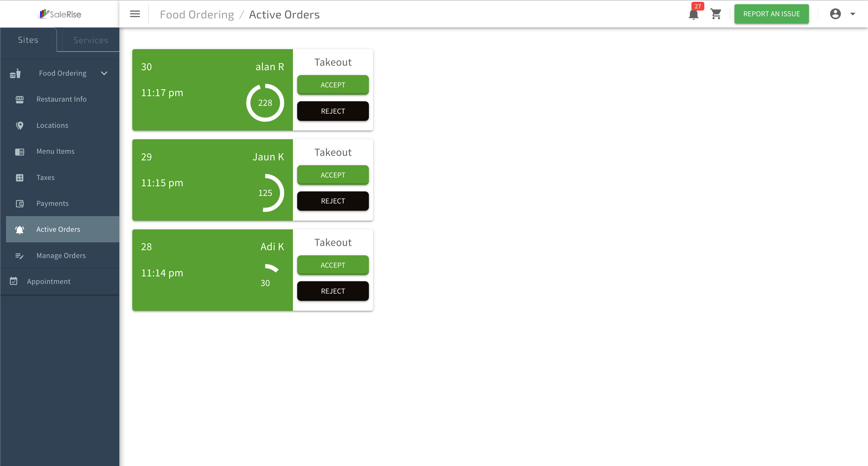The width and height of the screenshot is (868, 466).
Task: Switch to the Services tab
Action: tap(91, 40)
